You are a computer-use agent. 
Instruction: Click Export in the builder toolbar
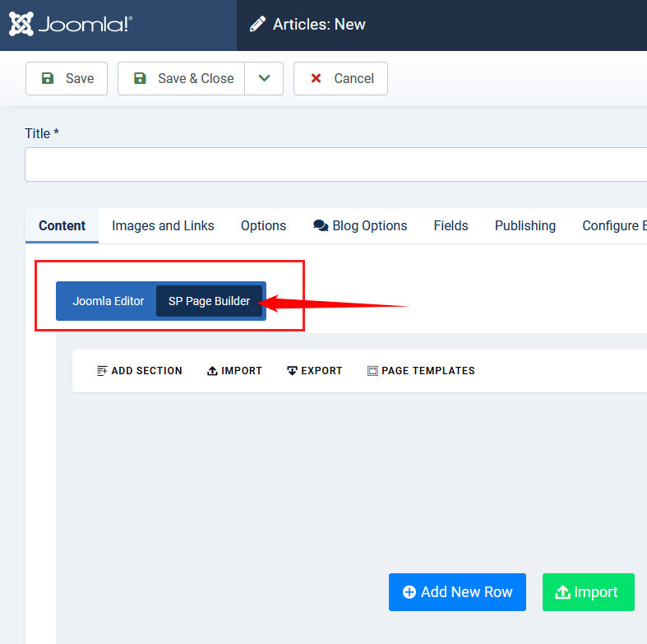(x=314, y=371)
